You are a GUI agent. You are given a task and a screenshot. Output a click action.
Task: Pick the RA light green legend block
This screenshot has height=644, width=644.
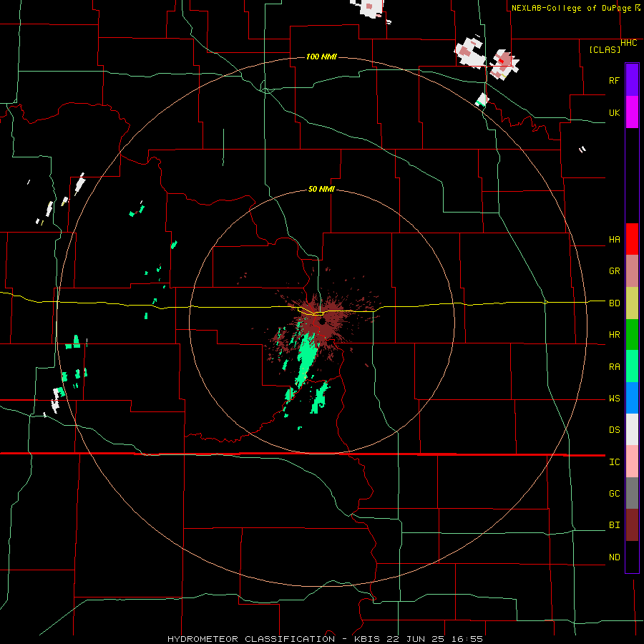(x=632, y=366)
